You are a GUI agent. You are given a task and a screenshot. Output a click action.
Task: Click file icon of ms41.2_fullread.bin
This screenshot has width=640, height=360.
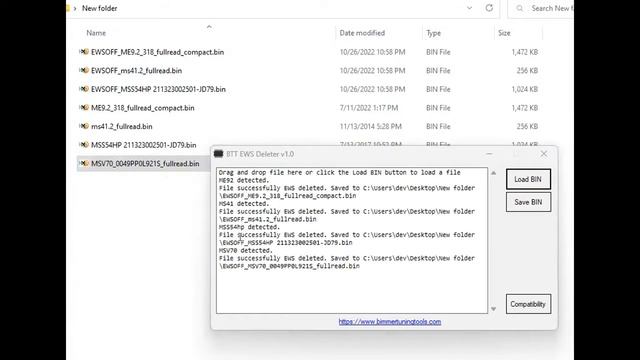pos(84,126)
